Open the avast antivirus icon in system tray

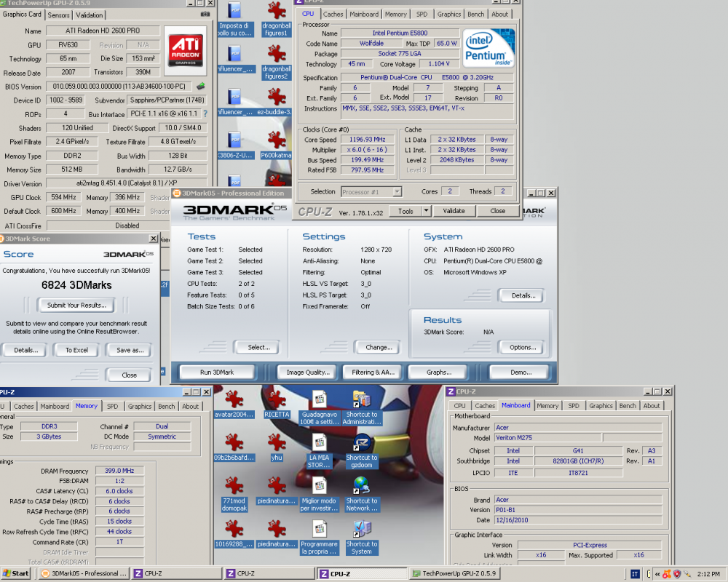[667, 574]
